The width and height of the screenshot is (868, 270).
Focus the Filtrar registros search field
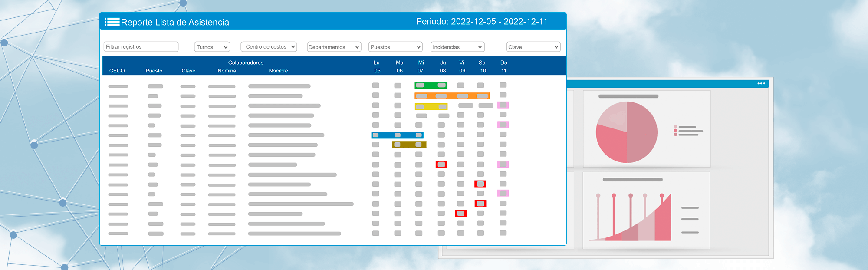pyautogui.click(x=141, y=47)
